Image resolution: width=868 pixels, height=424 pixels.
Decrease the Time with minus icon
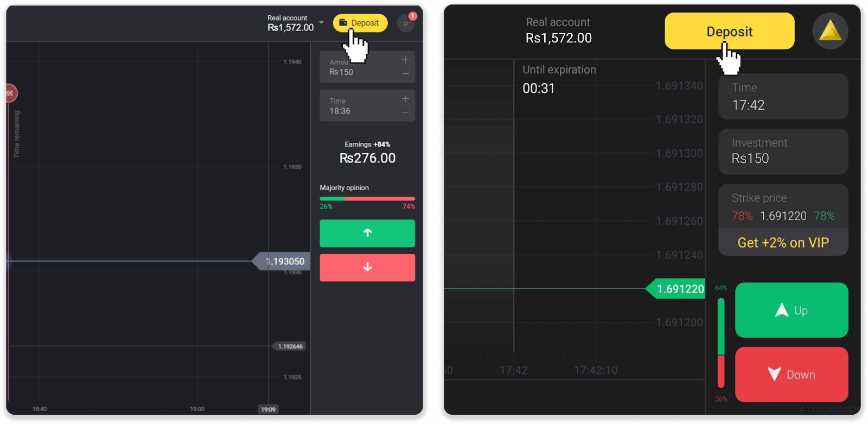point(405,112)
